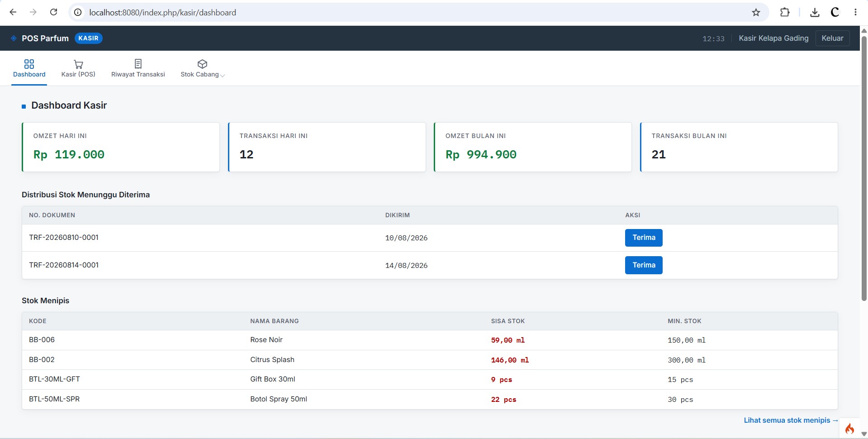Open the Lihat semua stok menipis link
Image resolution: width=868 pixels, height=439 pixels.
coord(791,420)
